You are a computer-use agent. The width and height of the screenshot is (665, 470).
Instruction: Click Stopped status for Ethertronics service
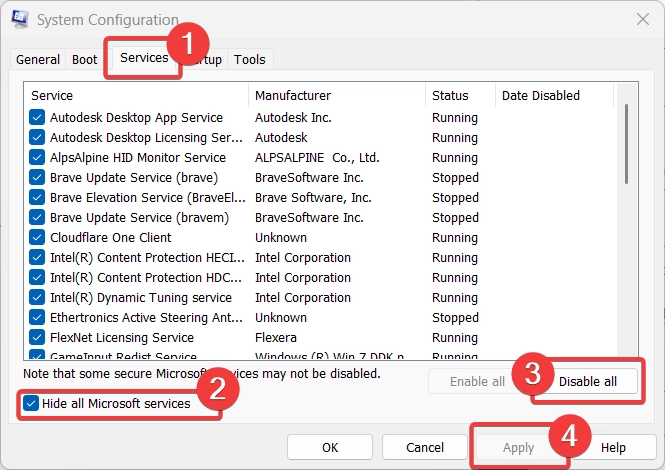pos(455,318)
